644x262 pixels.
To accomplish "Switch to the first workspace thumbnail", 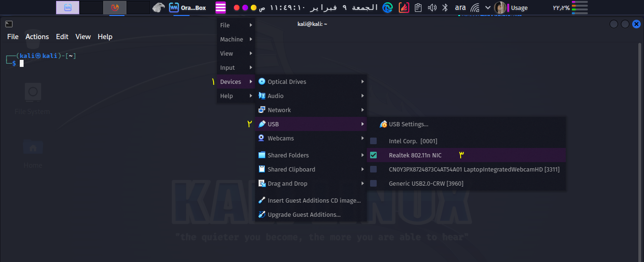I will pyautogui.click(x=68, y=8).
